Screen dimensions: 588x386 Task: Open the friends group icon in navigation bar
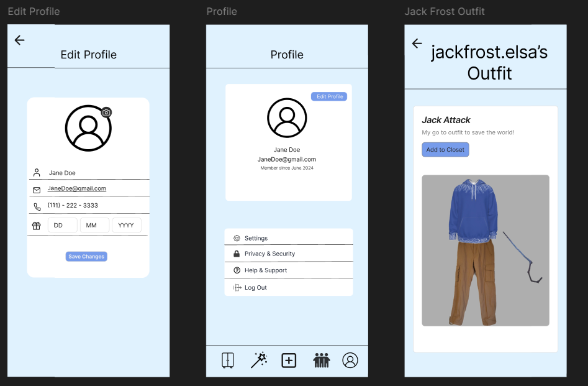point(321,361)
